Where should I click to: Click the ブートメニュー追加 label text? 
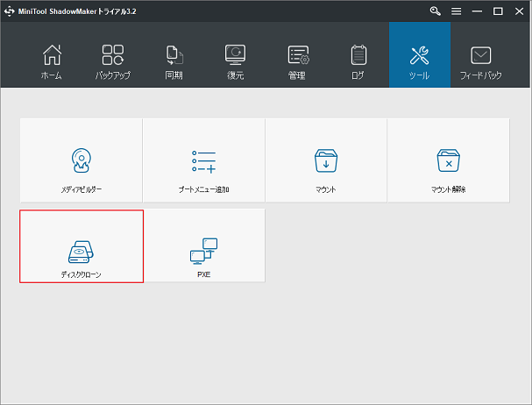[203, 189]
